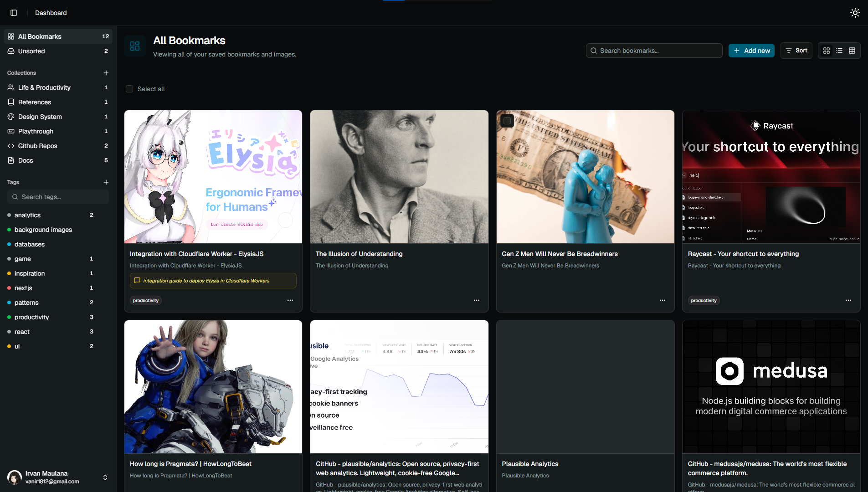This screenshot has height=492, width=868.
Task: Filter by the patterns tag
Action: tap(51, 302)
